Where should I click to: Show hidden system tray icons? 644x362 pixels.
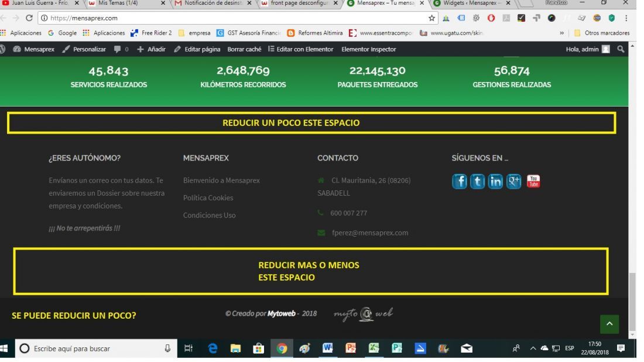click(x=533, y=349)
